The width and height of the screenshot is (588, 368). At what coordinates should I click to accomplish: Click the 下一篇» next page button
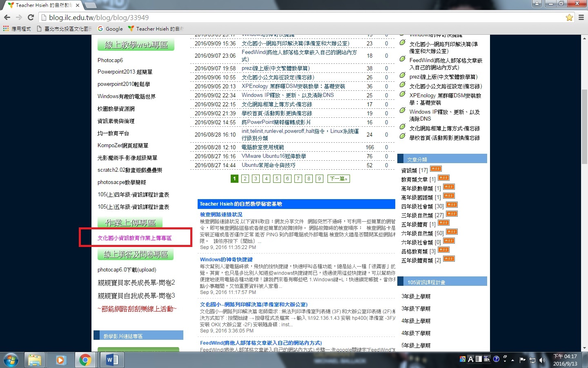(x=339, y=179)
